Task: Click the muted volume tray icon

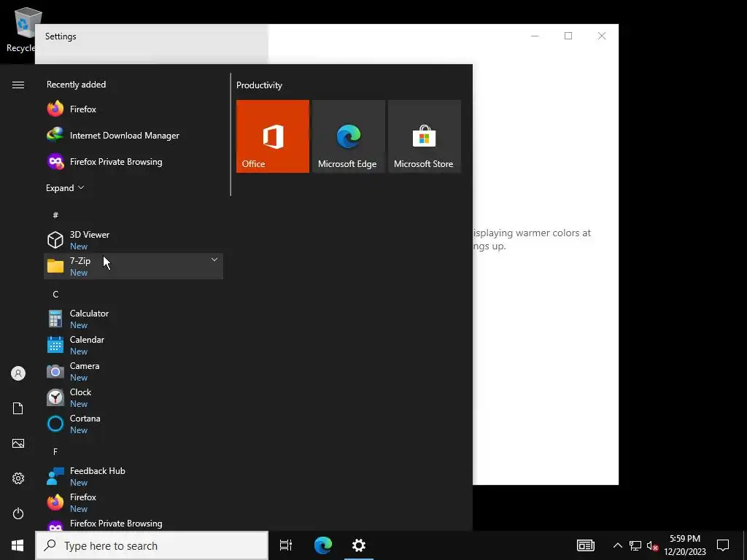Action: coord(652,545)
